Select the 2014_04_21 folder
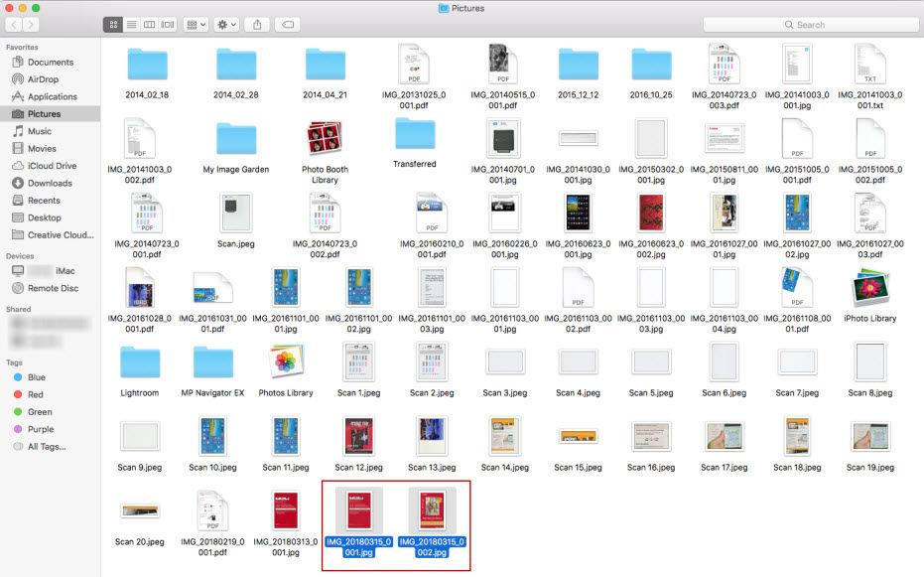The height and width of the screenshot is (577, 924). (326, 65)
